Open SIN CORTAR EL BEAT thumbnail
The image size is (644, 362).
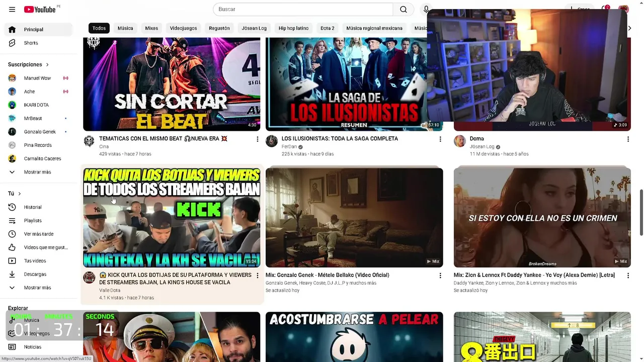[x=172, y=84]
